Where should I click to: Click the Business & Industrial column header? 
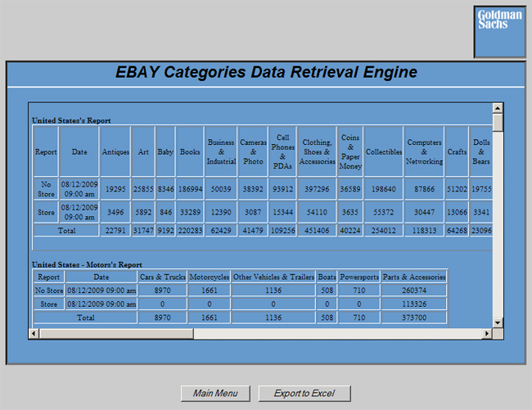[221, 151]
